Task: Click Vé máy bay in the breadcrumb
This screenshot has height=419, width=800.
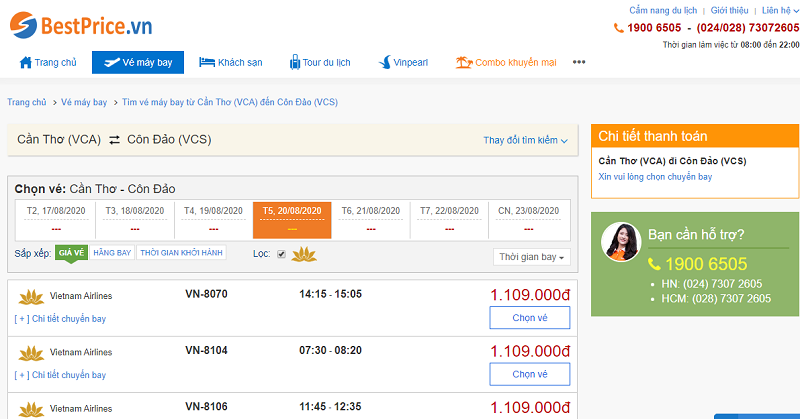Action: pyautogui.click(x=84, y=102)
